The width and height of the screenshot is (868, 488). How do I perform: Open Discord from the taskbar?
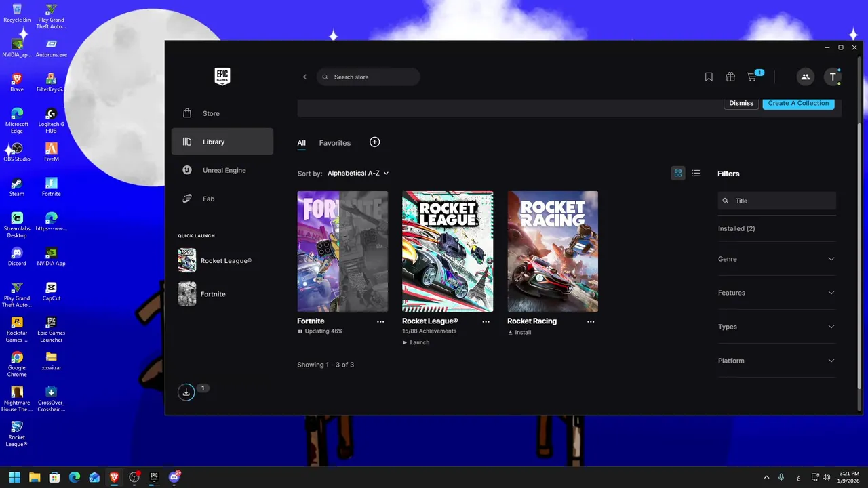(x=174, y=477)
